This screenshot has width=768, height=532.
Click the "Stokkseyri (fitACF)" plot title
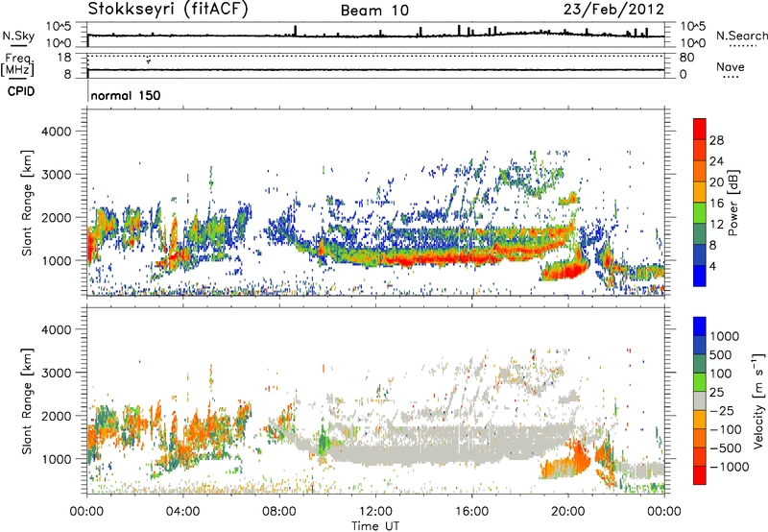pyautogui.click(x=168, y=9)
